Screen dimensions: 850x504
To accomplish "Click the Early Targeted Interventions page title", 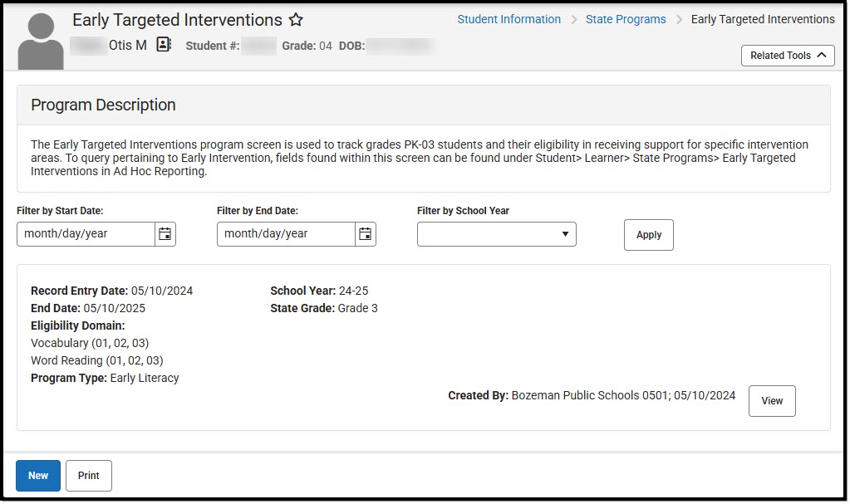I will (x=177, y=19).
